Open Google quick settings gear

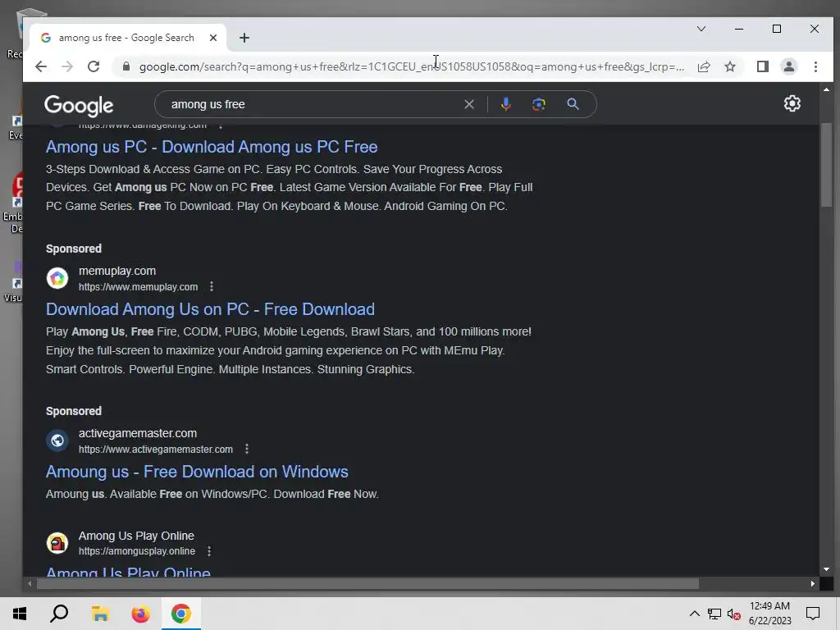click(792, 103)
